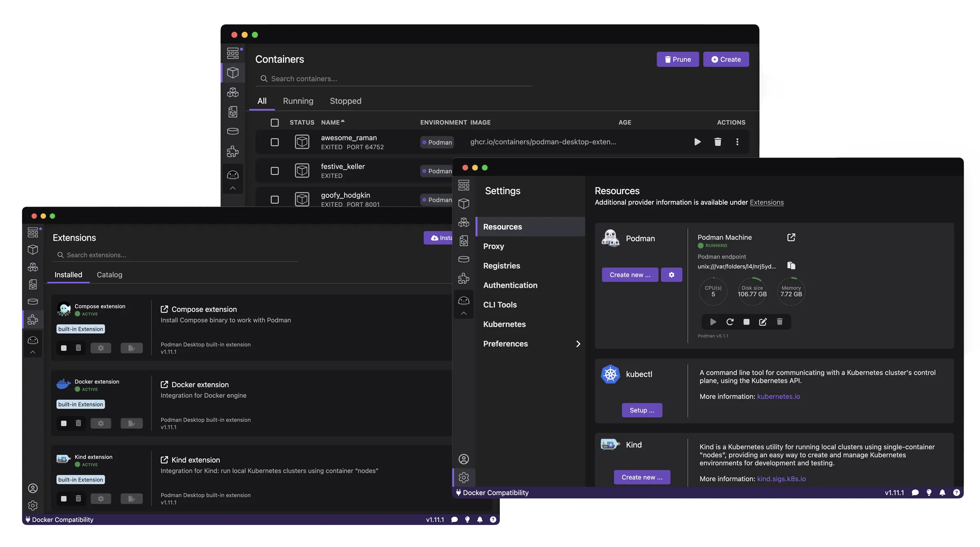The height and width of the screenshot is (547, 980).
Task: Open Images icon in Extensions window sidebar
Action: pos(33,284)
